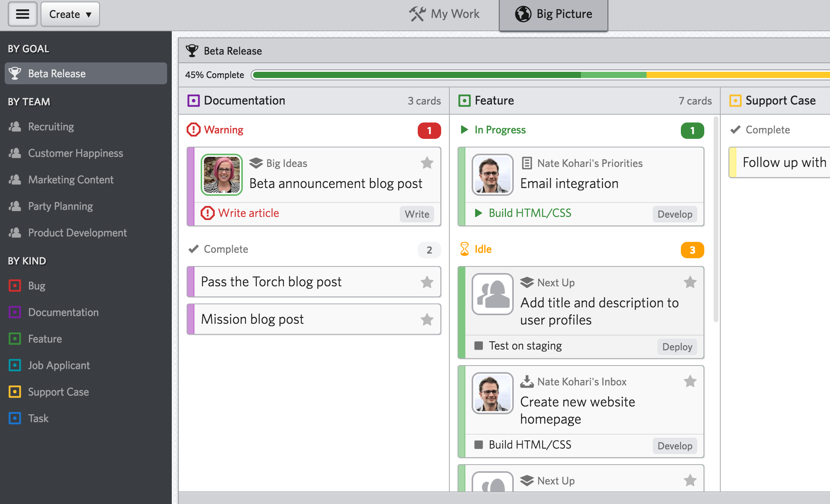The width and height of the screenshot is (830, 504).
Task: Click the Beta Release trophy icon in sidebar
Action: pyautogui.click(x=15, y=73)
